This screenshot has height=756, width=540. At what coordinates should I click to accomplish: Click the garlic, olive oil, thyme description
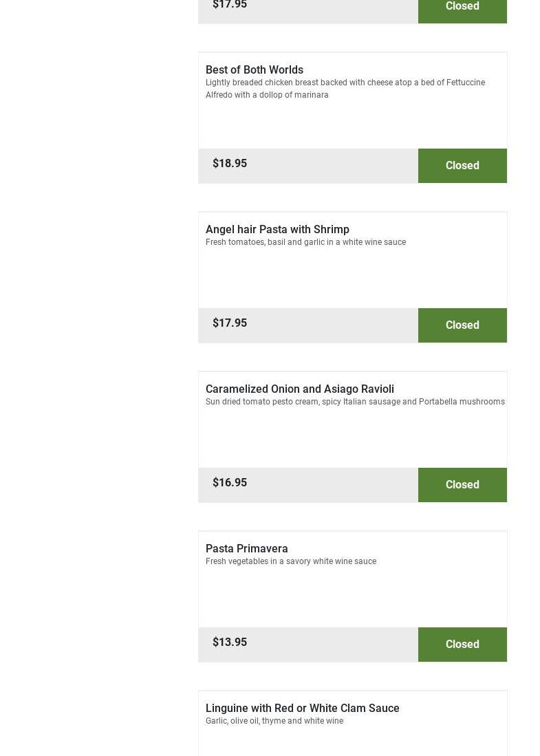coord(274,721)
